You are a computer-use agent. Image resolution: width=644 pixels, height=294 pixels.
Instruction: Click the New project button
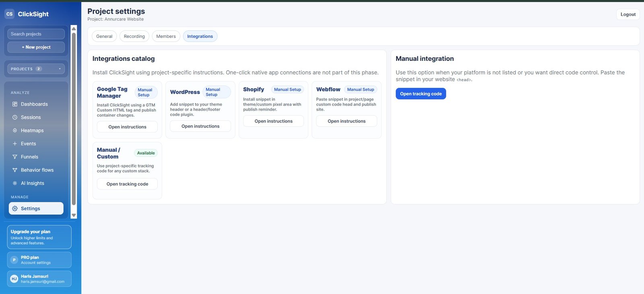click(x=36, y=47)
